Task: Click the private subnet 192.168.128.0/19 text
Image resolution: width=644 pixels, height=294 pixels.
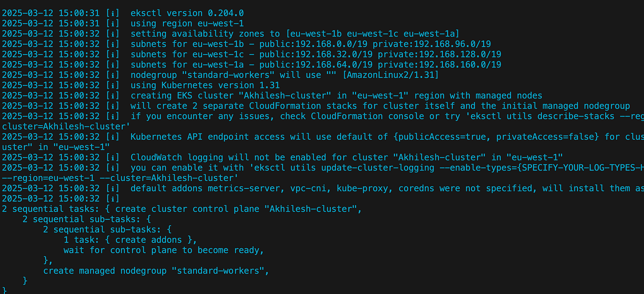Action: (440, 54)
